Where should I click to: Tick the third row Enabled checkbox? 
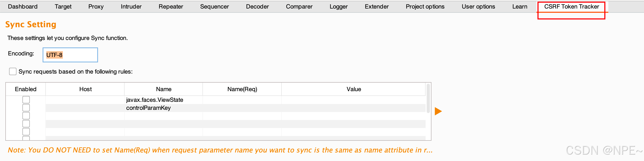tap(26, 116)
